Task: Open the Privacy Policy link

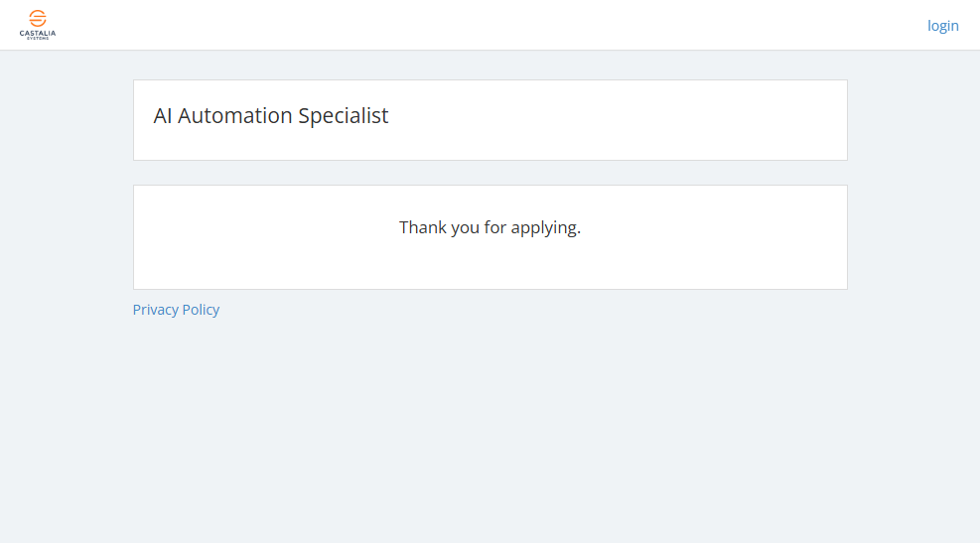Action: pos(176,310)
